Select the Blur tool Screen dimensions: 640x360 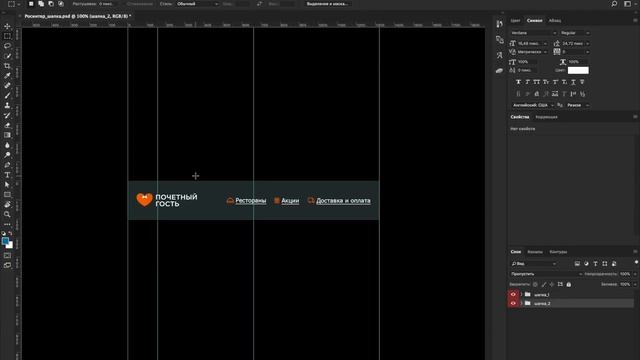tap(7, 145)
